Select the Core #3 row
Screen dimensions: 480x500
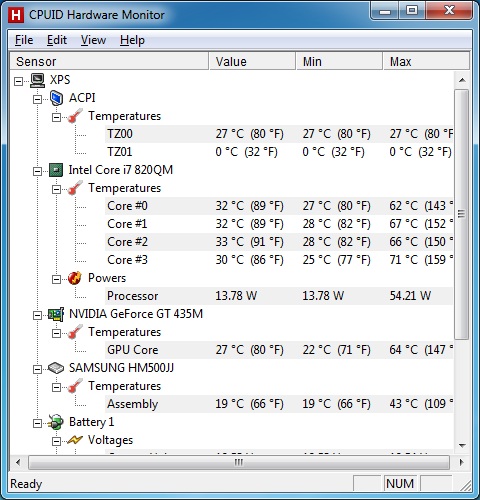coord(279,260)
